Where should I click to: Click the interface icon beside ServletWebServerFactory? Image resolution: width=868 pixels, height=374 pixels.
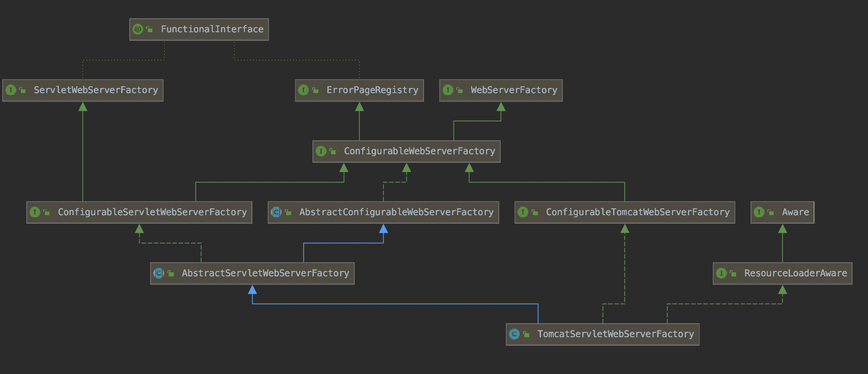point(11,90)
